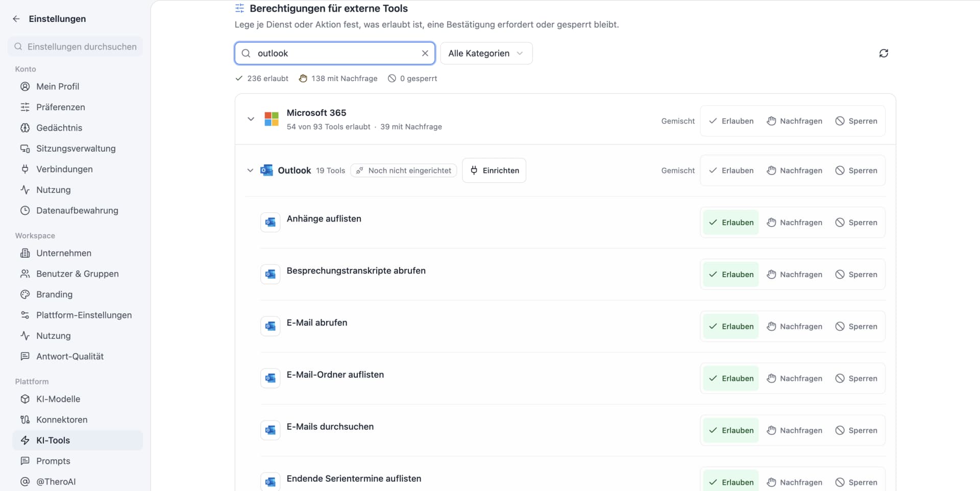Open the Alle Kategorien dropdown
980x491 pixels.
coord(486,53)
